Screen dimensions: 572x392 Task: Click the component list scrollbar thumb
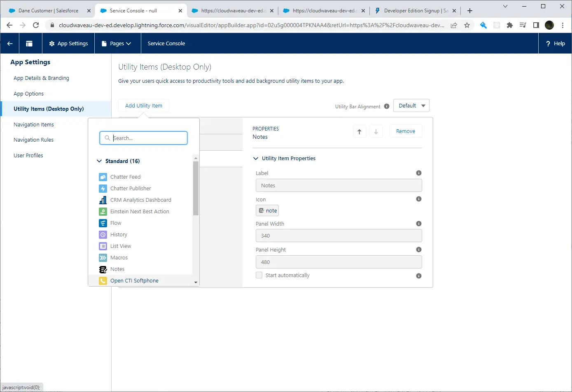(x=196, y=188)
